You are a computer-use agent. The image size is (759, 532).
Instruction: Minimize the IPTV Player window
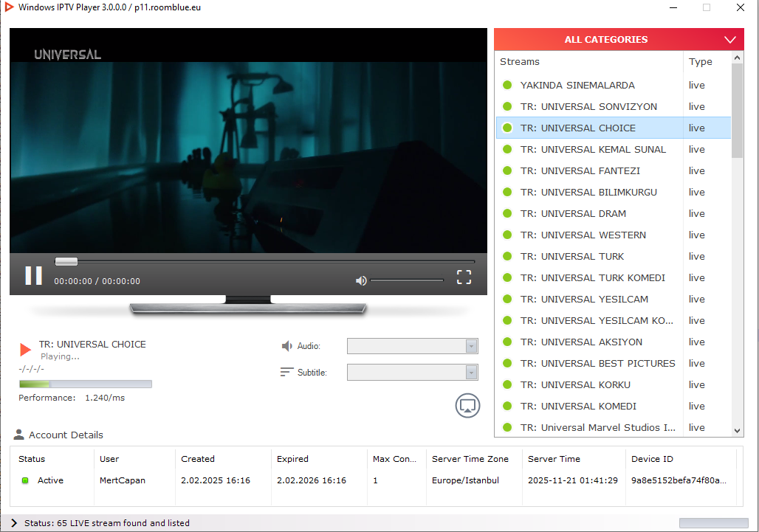(673, 7)
